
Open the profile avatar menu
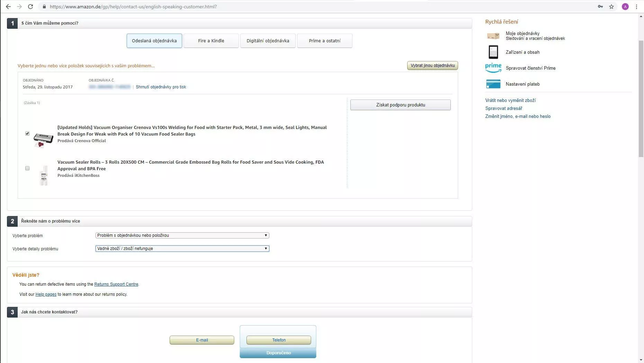pos(625,7)
